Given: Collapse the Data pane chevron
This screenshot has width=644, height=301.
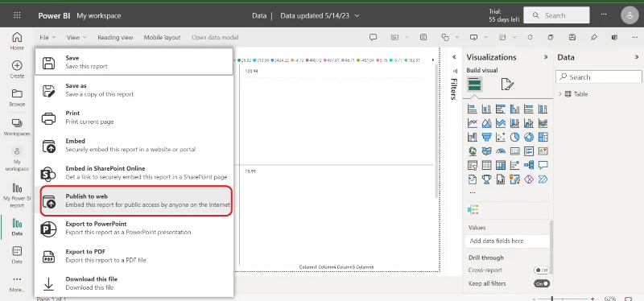Looking at the screenshot, I should pyautogui.click(x=637, y=57).
